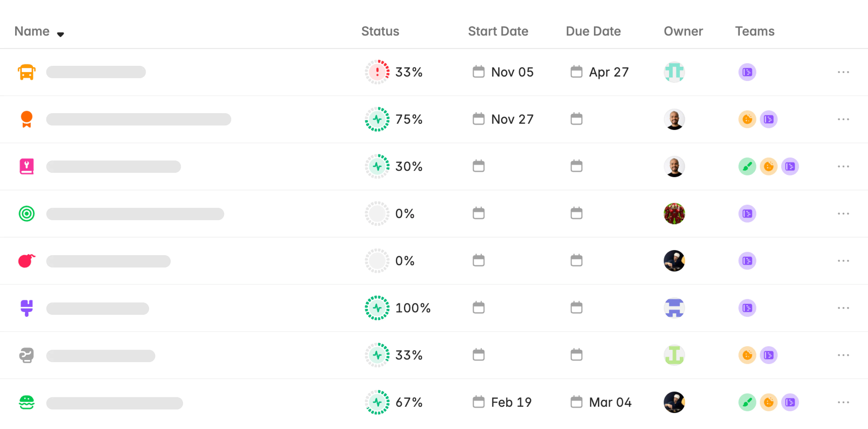Click the Status column header
Image resolution: width=868 pixels, height=429 pixels.
point(380,31)
